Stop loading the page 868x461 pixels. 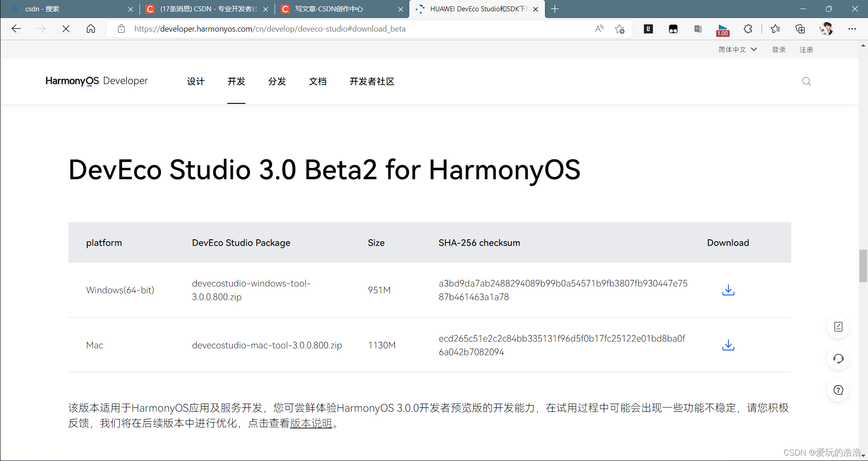pos(66,29)
